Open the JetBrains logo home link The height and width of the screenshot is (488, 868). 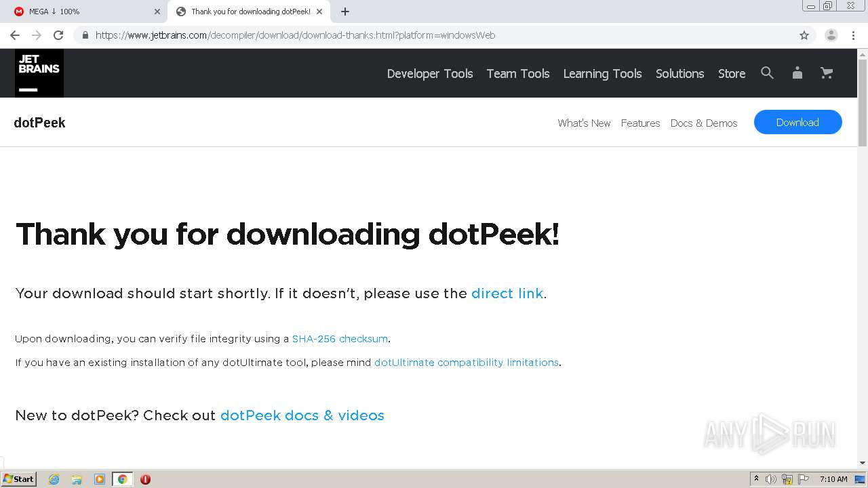click(x=39, y=73)
